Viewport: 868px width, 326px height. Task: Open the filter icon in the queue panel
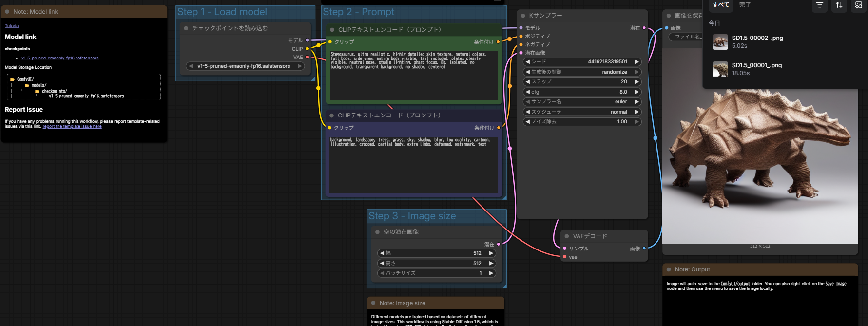pyautogui.click(x=819, y=5)
